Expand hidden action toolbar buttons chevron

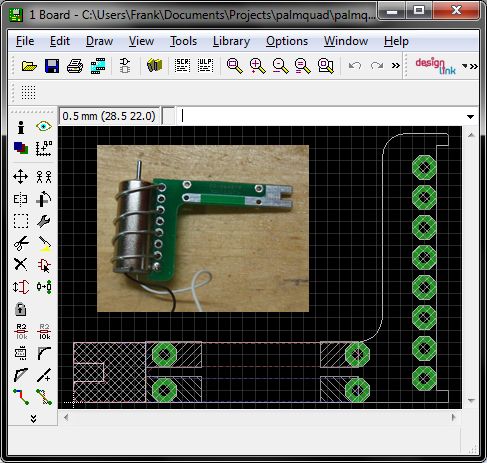click(x=396, y=65)
